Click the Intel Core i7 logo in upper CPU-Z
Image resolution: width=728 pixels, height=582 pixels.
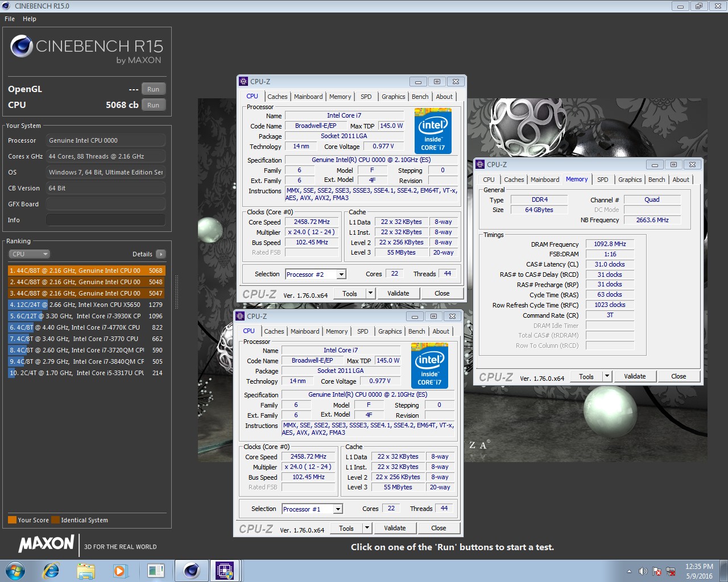point(433,131)
